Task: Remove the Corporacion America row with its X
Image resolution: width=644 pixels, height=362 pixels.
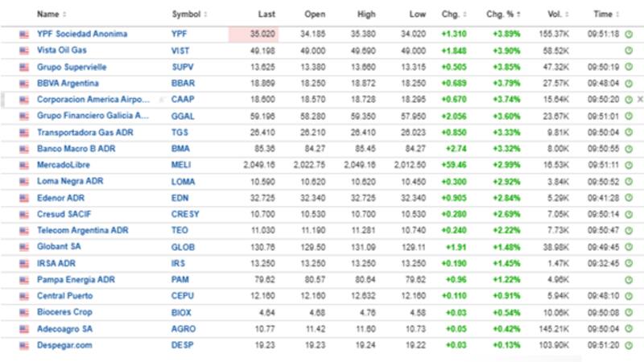Action: click(640, 100)
